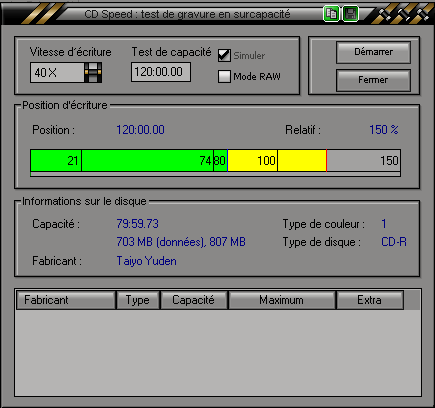435x408 pixels.
Task: Click the Position d'écriture group title
Action: coord(65,105)
